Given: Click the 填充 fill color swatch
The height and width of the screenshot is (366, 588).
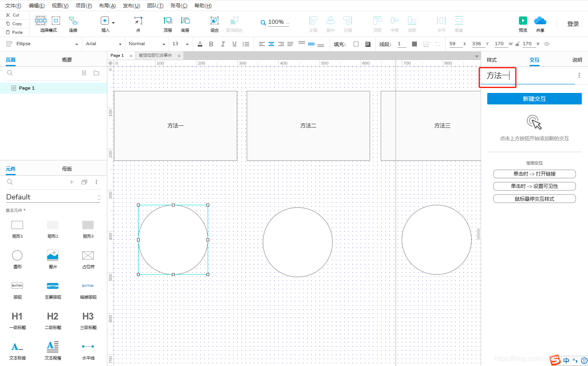Looking at the screenshot, I should click(x=356, y=44).
